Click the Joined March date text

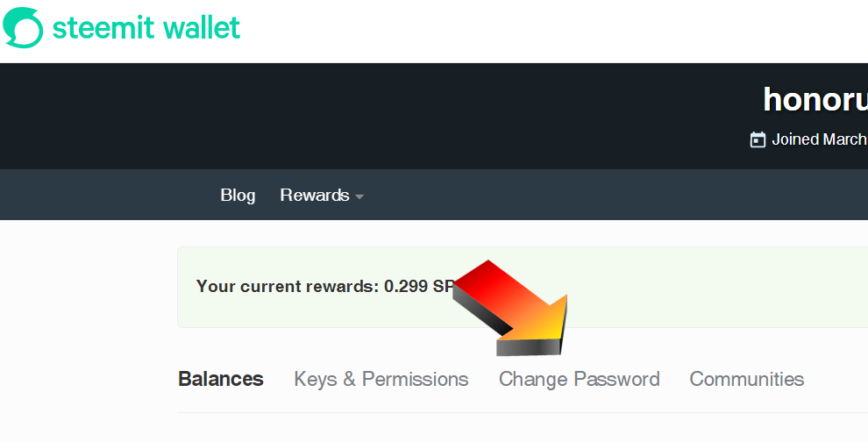[x=820, y=139]
